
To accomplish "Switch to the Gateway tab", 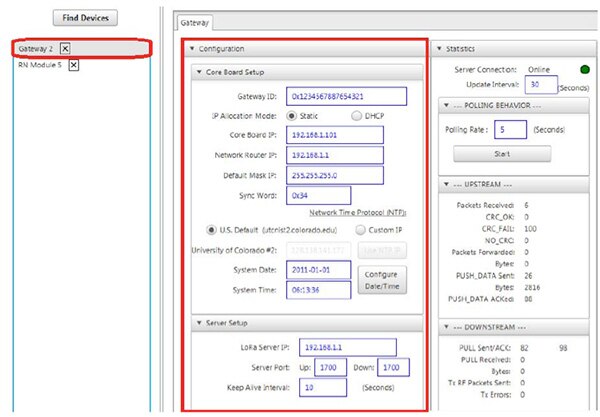I will 193,22.
